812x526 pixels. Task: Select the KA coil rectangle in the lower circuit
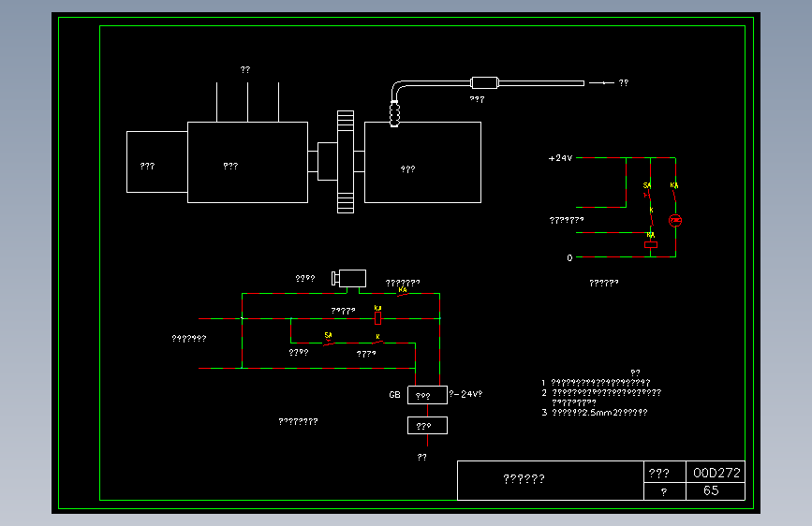click(x=377, y=318)
